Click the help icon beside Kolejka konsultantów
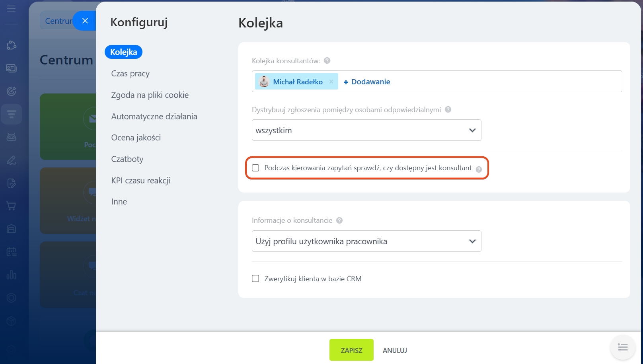 pyautogui.click(x=327, y=61)
